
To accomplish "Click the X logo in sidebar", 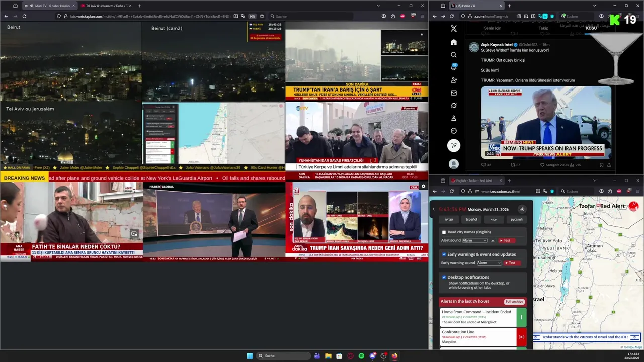I will coord(453,29).
